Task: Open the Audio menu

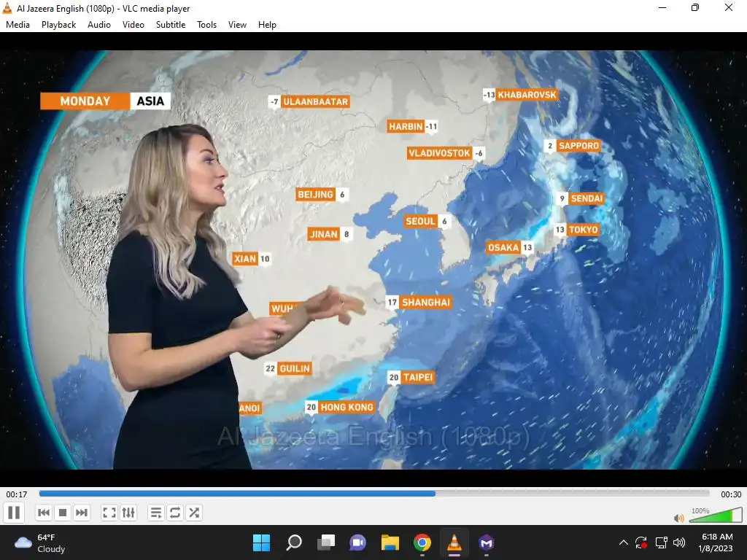Action: [99, 25]
